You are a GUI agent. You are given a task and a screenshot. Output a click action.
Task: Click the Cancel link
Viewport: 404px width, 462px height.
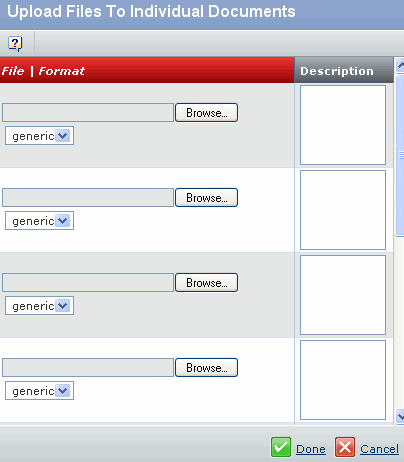tap(379, 449)
